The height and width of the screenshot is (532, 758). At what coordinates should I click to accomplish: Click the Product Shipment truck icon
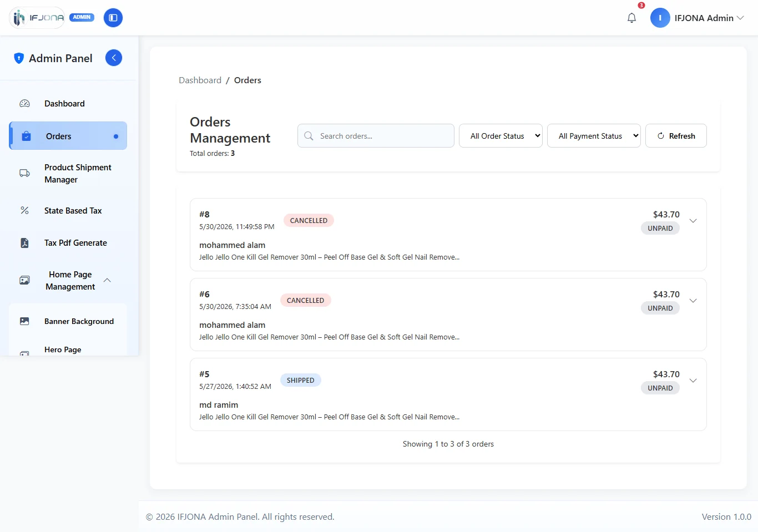(24, 173)
